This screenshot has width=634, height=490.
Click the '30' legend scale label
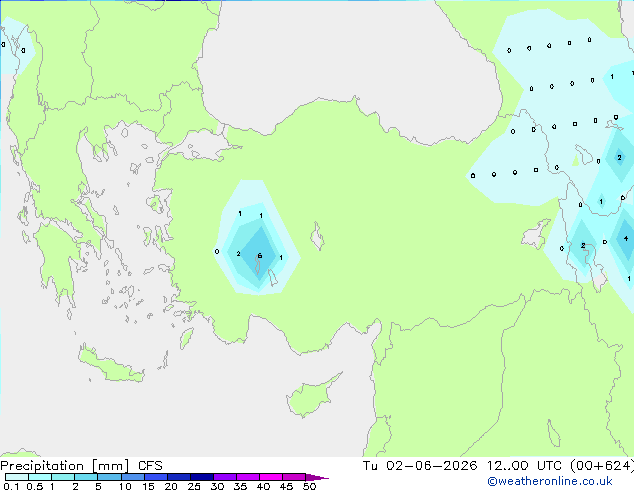point(217,486)
